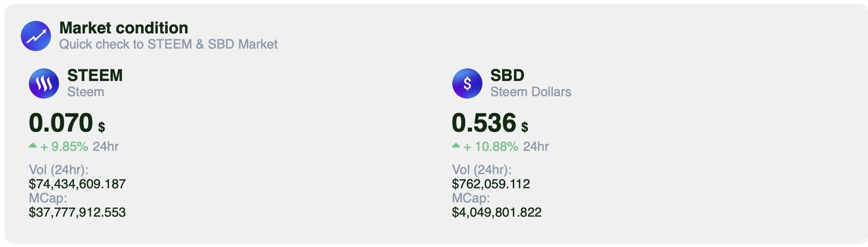Image resolution: width=868 pixels, height=247 pixels.
Task: Select the Market condition heading
Action: pyautogui.click(x=124, y=28)
